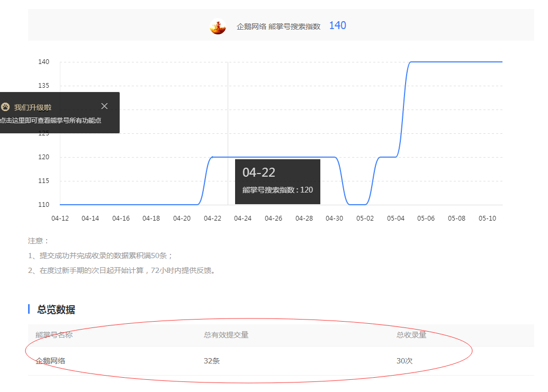Click the 04-12 date label on x-axis
This screenshot has width=548, height=392.
60,218
